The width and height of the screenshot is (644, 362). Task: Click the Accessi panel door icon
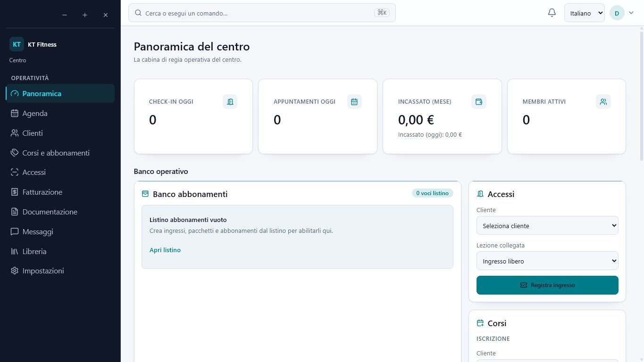pyautogui.click(x=480, y=194)
